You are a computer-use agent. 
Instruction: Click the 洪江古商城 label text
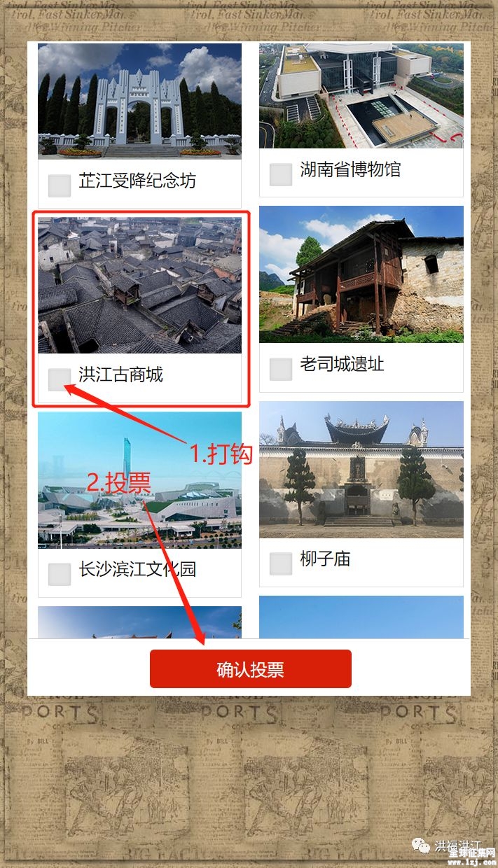[x=120, y=374]
